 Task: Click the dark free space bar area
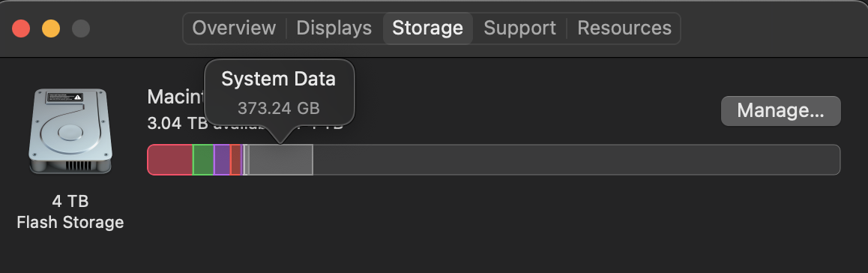pos(576,160)
